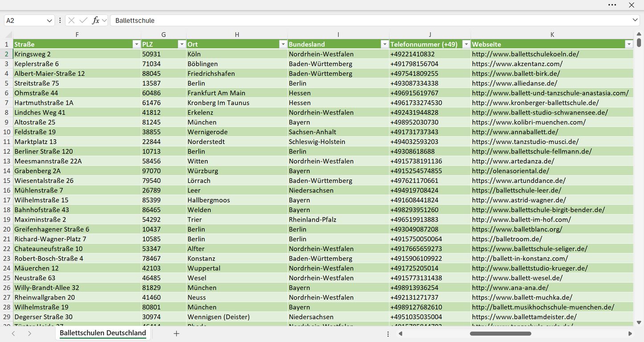Click the formula bar input field
The image size is (644, 342).
pyautogui.click(x=371, y=21)
